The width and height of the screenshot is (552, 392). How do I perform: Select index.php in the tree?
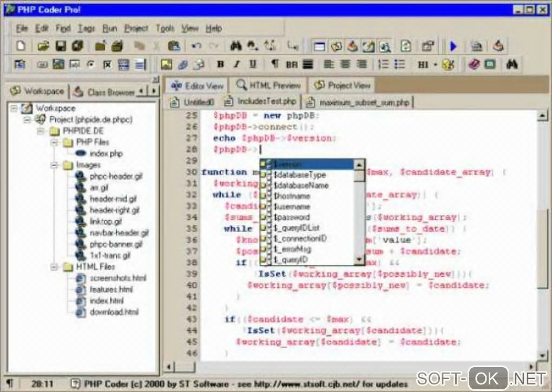(x=106, y=154)
